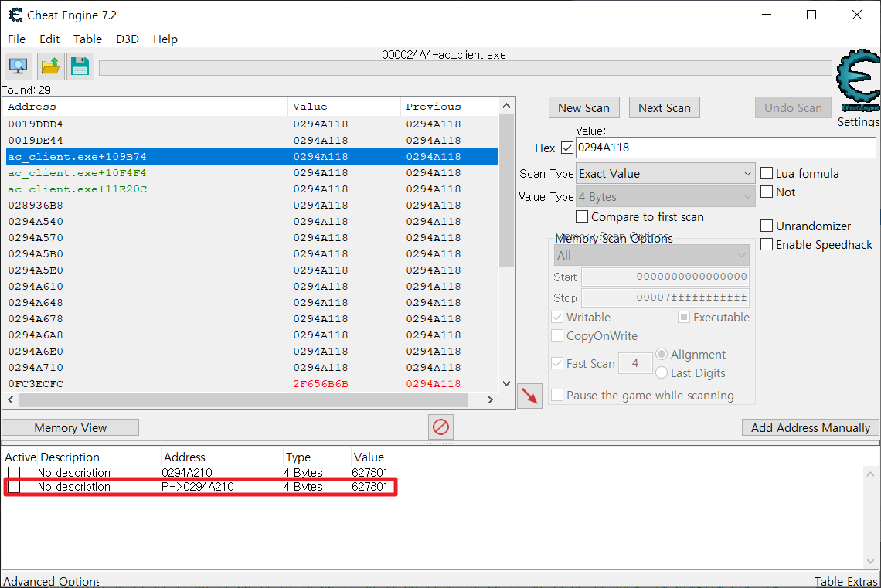Click the Start address field
The image size is (881, 588).
[665, 277]
